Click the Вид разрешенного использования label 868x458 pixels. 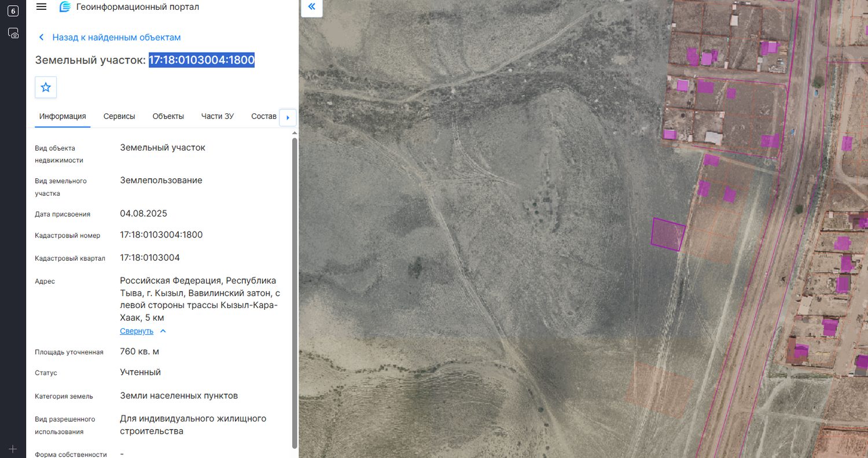65,425
